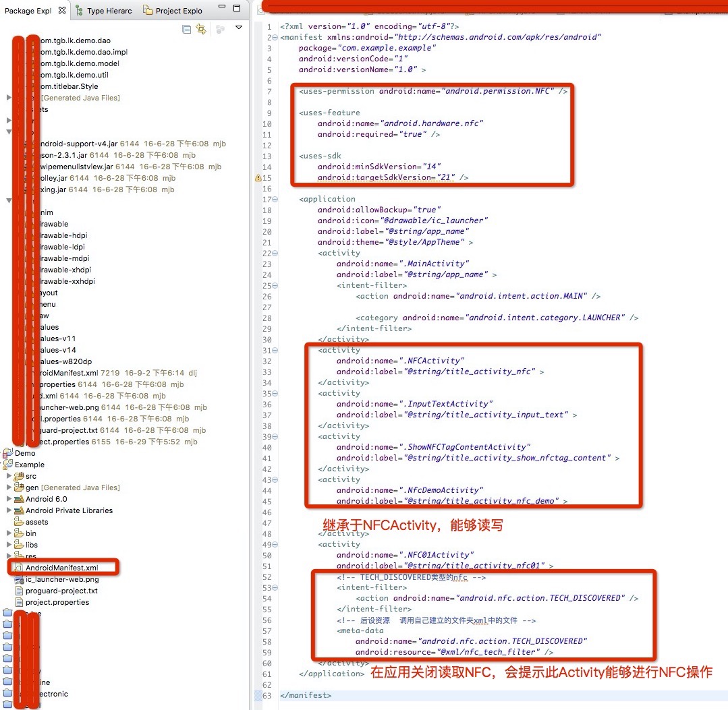Select proguard-project.txt under Example
The image size is (728, 710).
coord(61,591)
